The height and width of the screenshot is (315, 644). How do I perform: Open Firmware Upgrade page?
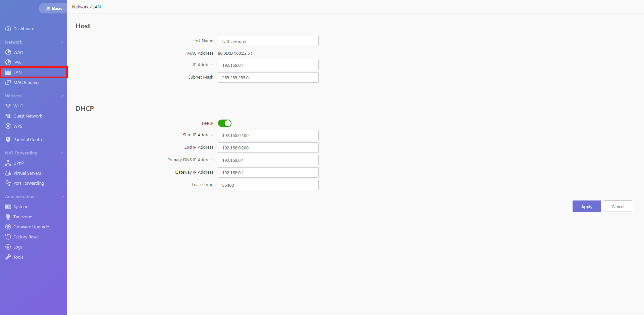tap(34, 227)
